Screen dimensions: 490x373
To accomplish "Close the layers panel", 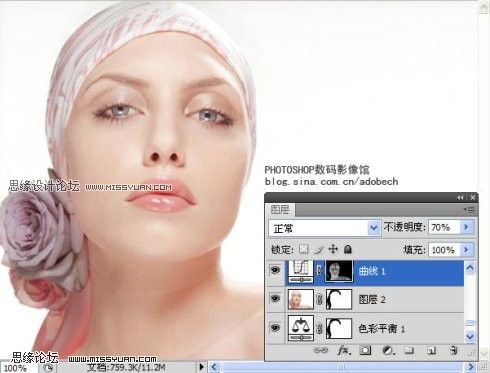I will click(x=473, y=198).
